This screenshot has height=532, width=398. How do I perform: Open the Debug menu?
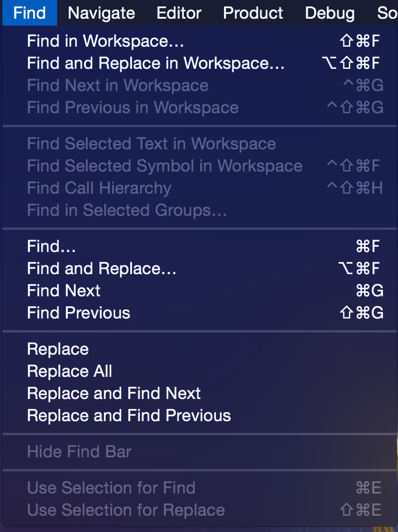pos(329,13)
